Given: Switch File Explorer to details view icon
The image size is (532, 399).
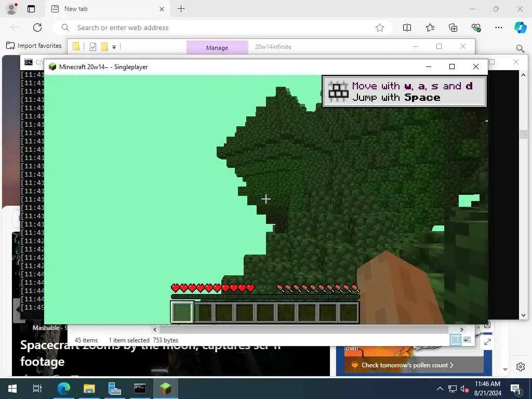Looking at the screenshot, I should (x=456, y=340).
